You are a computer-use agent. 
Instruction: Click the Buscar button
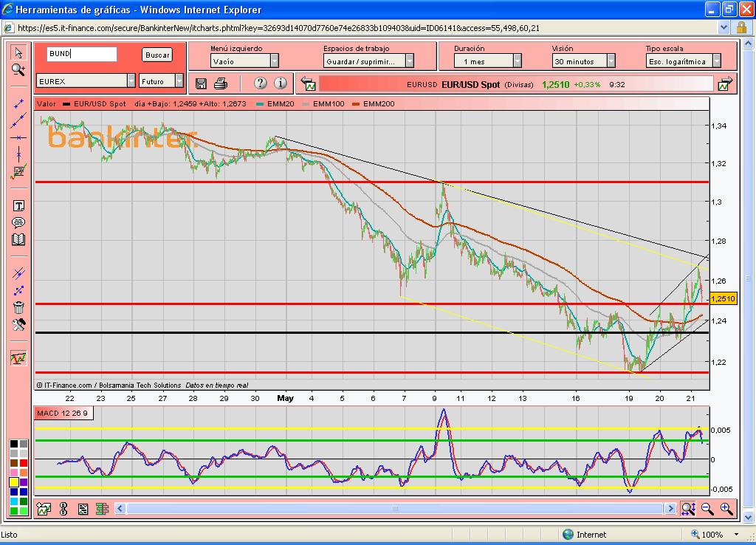tap(157, 55)
